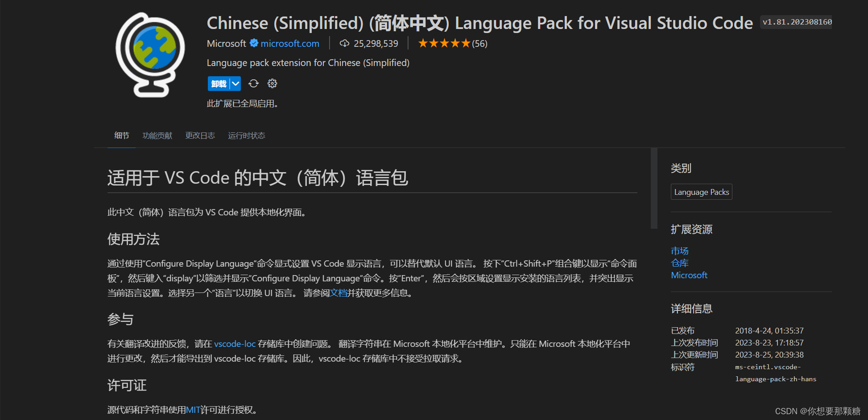Click the last updated time 2023-8-25, 20:39:38

pyautogui.click(x=769, y=355)
